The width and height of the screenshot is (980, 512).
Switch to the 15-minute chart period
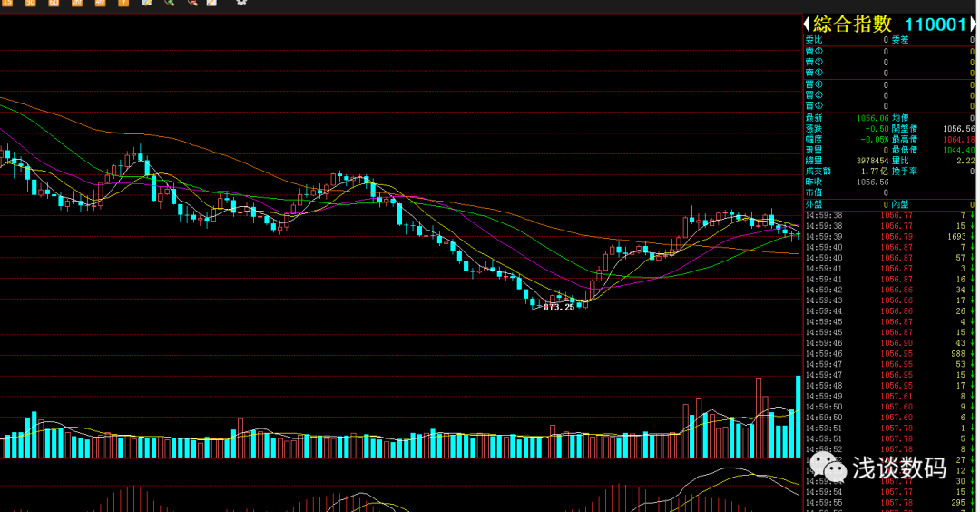(7, 3)
